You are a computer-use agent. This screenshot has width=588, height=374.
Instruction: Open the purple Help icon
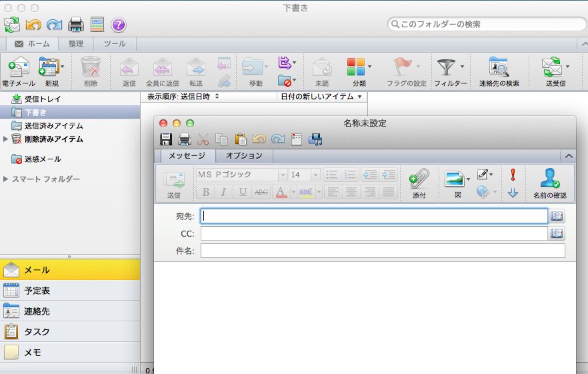(x=119, y=25)
